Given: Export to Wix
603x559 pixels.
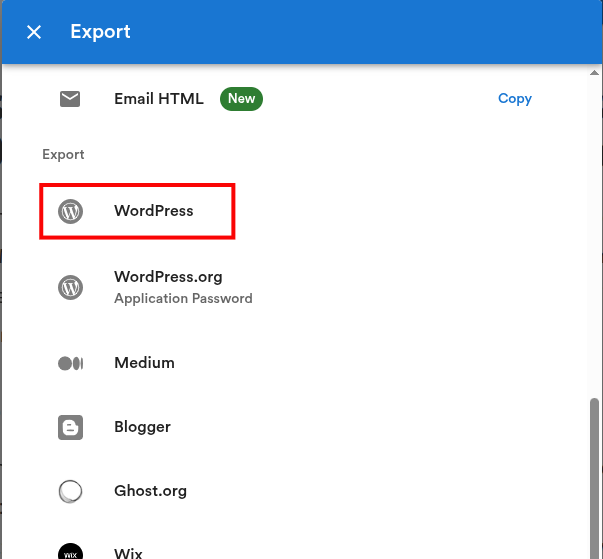Looking at the screenshot, I should [128, 554].
